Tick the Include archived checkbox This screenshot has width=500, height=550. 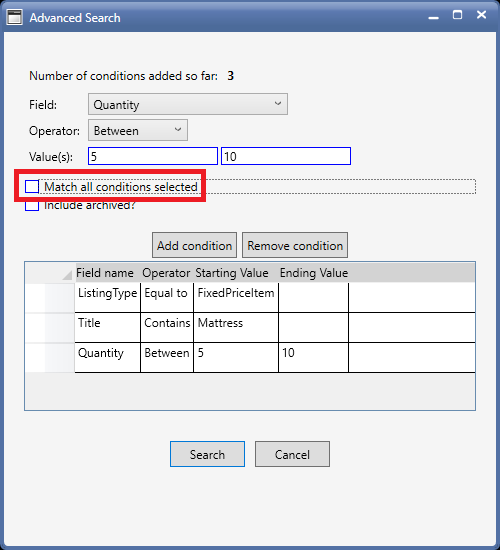(x=32, y=205)
